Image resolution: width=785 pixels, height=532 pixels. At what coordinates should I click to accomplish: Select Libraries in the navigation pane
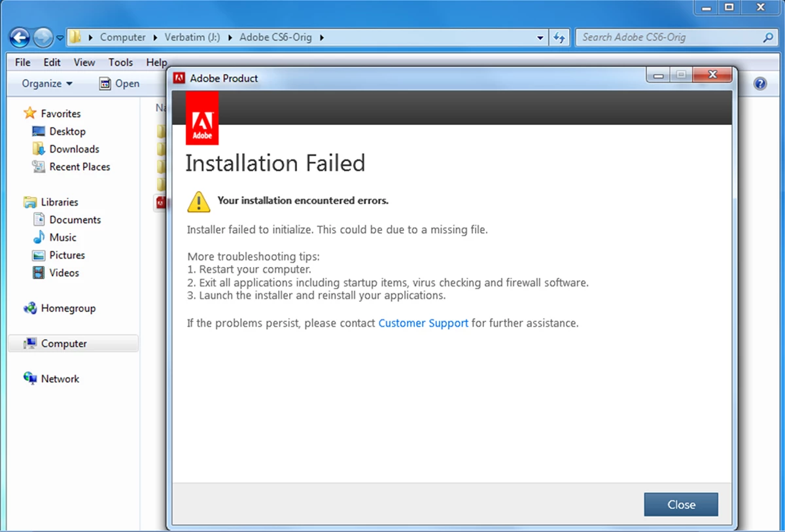tap(60, 202)
